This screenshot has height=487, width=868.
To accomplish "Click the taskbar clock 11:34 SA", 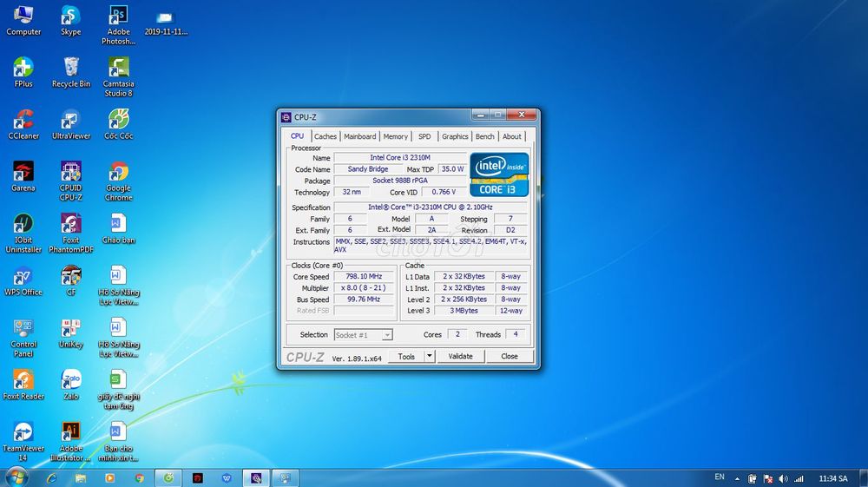I will click(x=833, y=478).
